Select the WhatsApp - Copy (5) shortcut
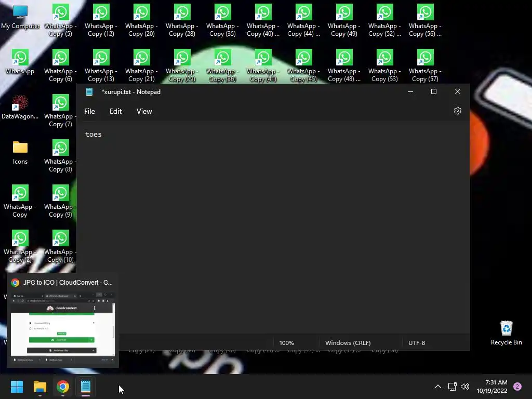This screenshot has height=399, width=532. pyautogui.click(x=60, y=20)
